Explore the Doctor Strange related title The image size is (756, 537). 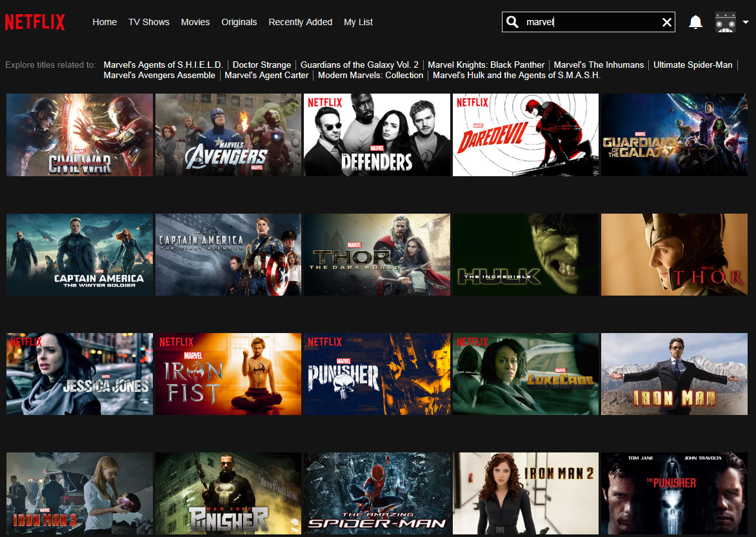pyautogui.click(x=262, y=65)
